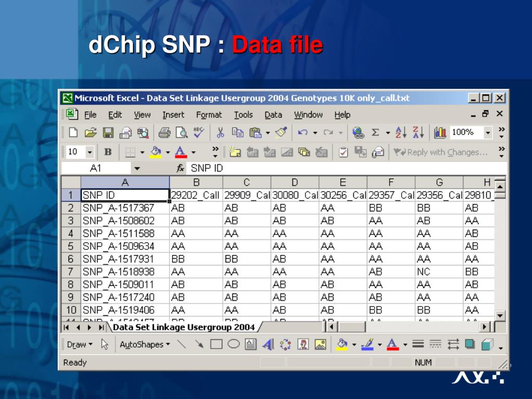Select column B header

click(196, 182)
